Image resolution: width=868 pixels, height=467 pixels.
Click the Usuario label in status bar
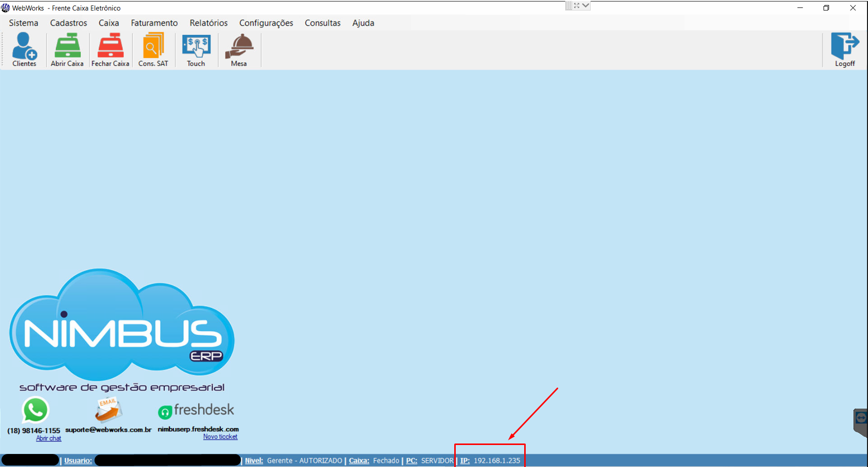click(x=78, y=460)
